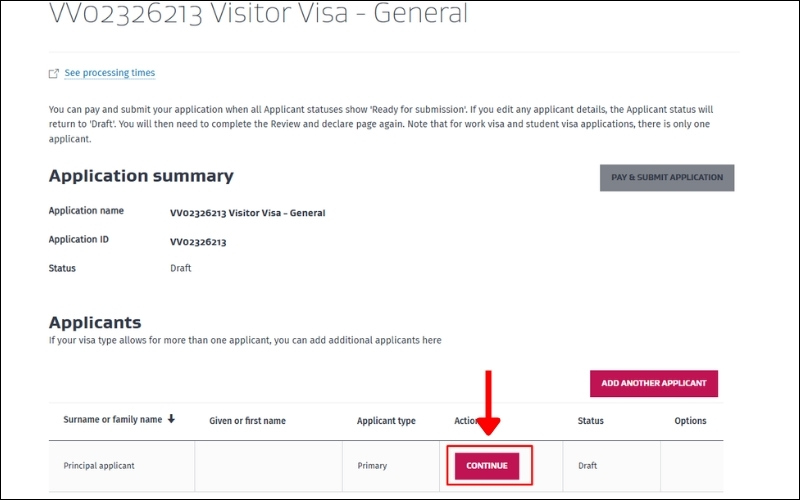
Task: Click the external link icon beside processing times
Action: point(54,74)
